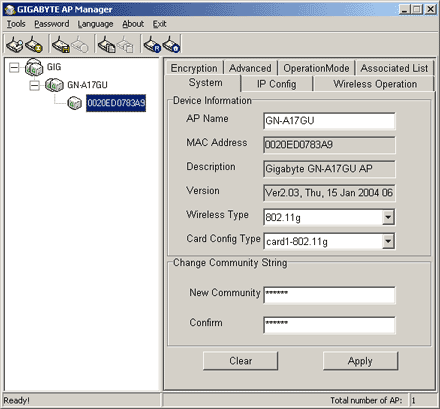Select the GN-A17GU tree label
This screenshot has width=440, height=409.
[x=87, y=85]
